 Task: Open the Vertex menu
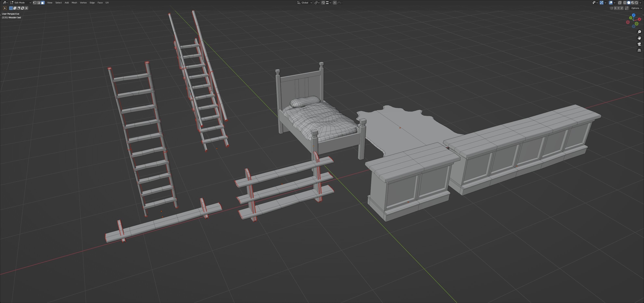(83, 2)
